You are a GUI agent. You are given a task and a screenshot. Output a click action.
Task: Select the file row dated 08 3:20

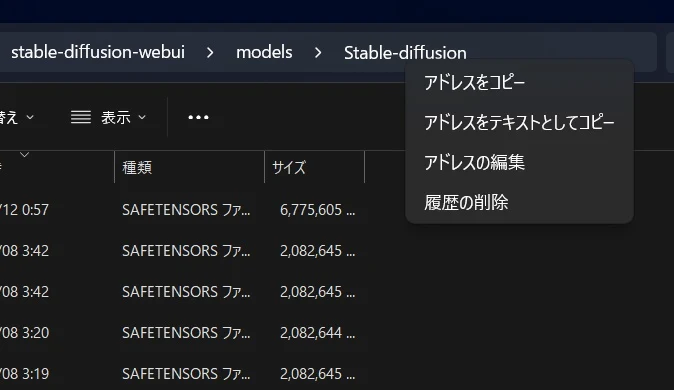coord(182,333)
